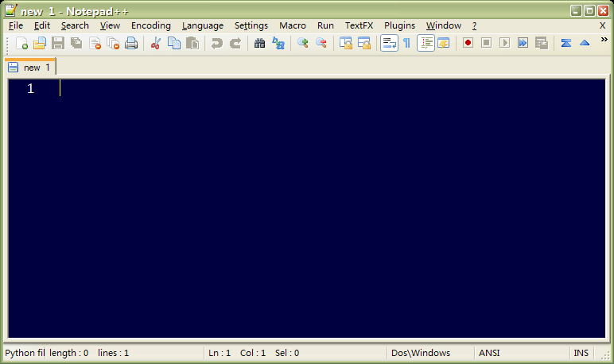The height and width of the screenshot is (364, 614).
Task: Save the current file with floppy icon
Action: 58,43
